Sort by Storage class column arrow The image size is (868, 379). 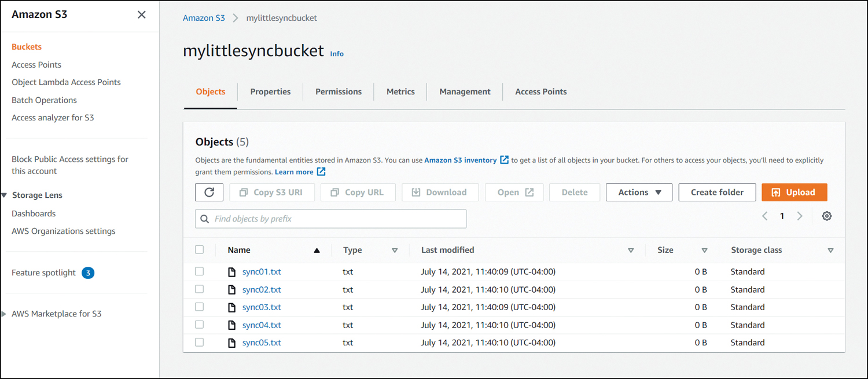pos(830,251)
